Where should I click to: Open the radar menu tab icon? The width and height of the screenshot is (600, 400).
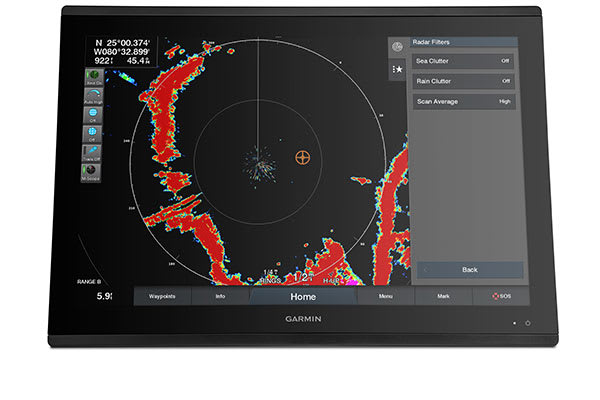point(398,47)
